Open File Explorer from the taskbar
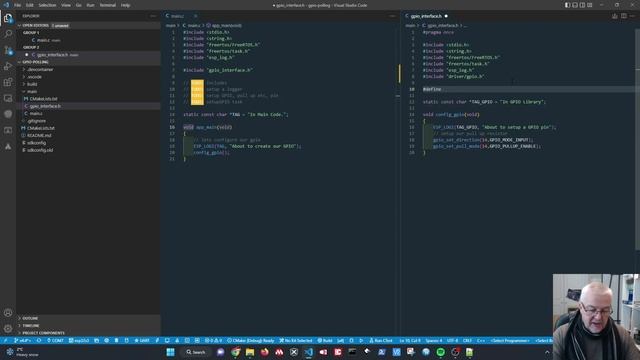640x360 pixels. click(250, 352)
